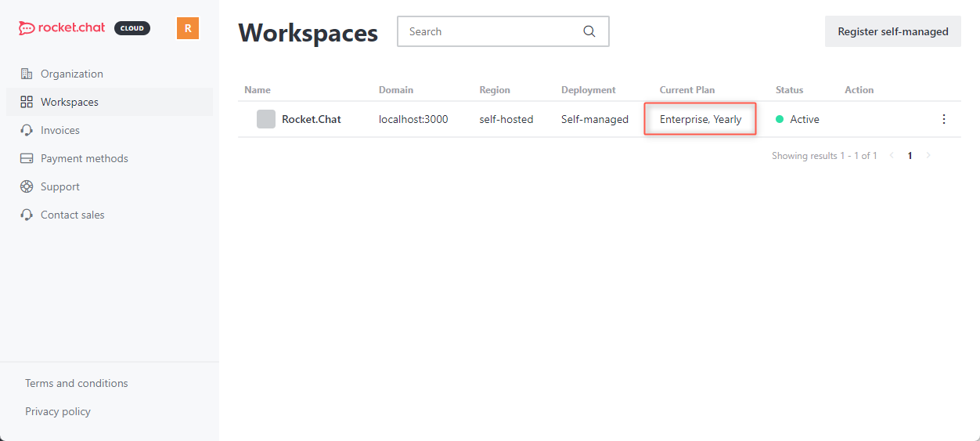Click the Support lifebuoy icon

27,186
